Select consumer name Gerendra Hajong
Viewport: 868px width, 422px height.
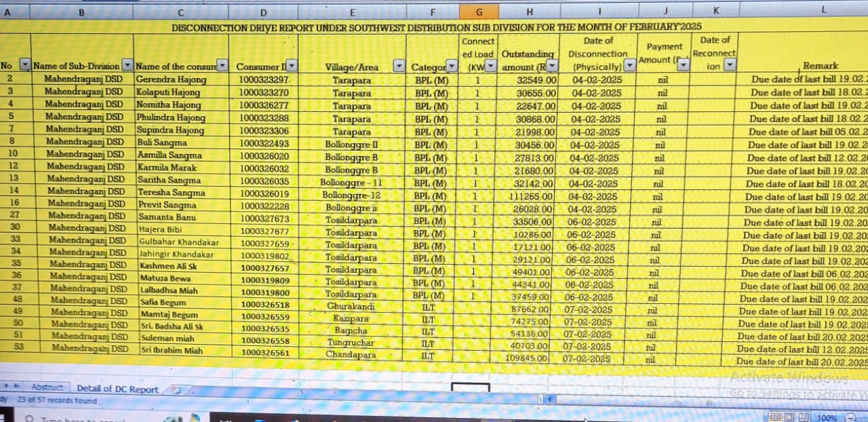(171, 79)
